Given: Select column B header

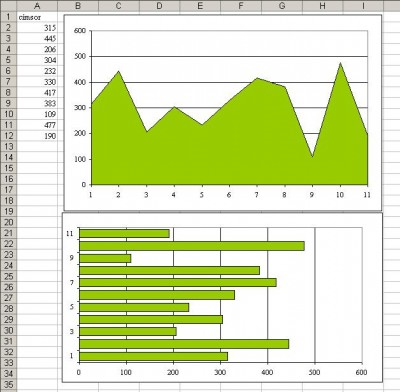Looking at the screenshot, I should (x=78, y=6).
